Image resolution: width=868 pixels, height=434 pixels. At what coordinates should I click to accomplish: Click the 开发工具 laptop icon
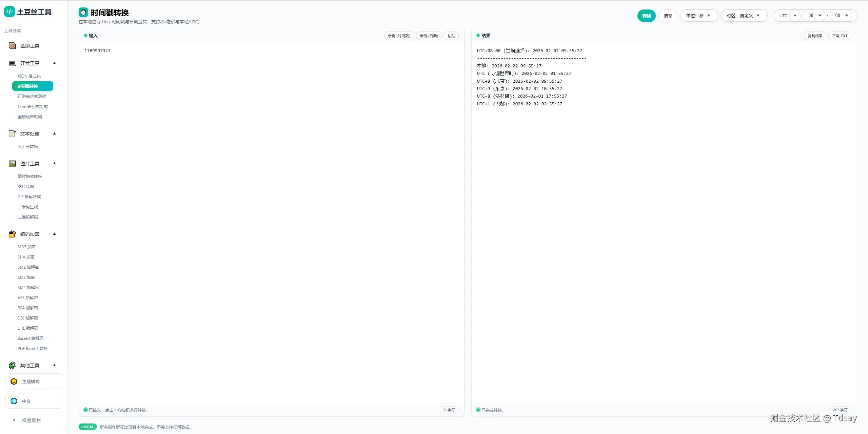point(12,63)
